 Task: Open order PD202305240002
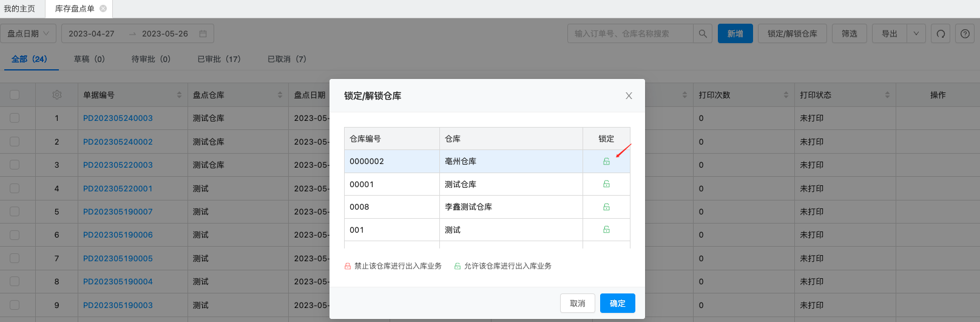click(118, 142)
